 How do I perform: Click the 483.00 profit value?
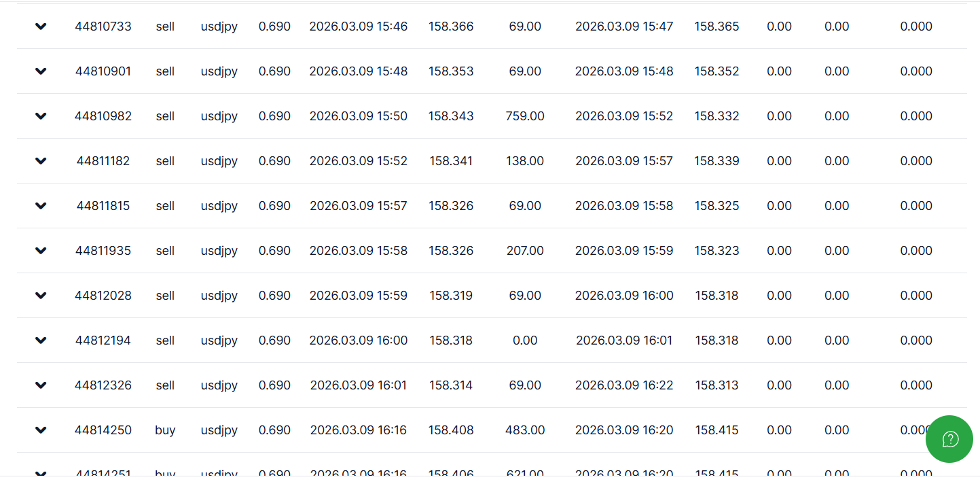525,430
